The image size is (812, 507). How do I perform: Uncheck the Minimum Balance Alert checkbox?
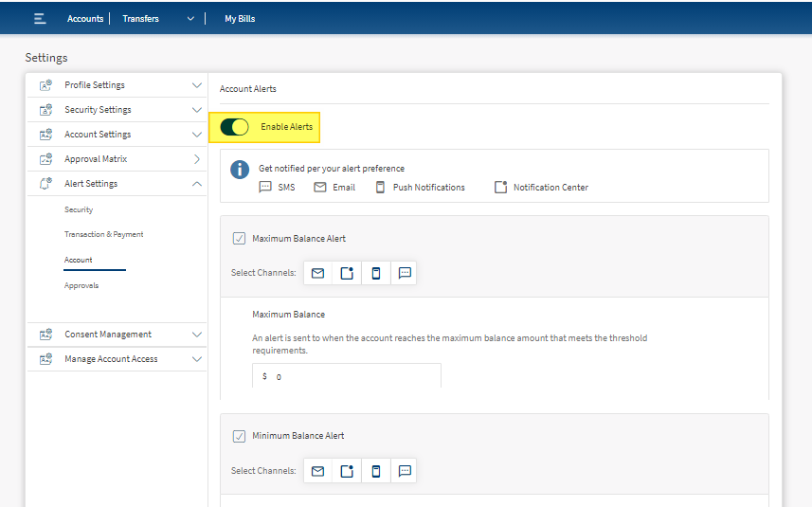coord(239,436)
